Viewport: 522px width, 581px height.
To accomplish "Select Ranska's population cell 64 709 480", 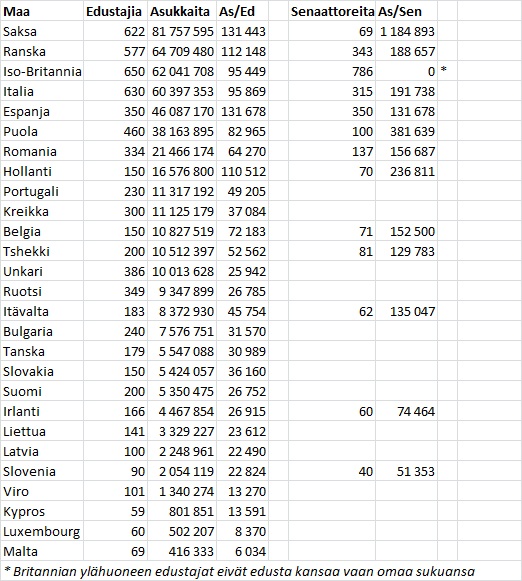I will pos(182,51).
